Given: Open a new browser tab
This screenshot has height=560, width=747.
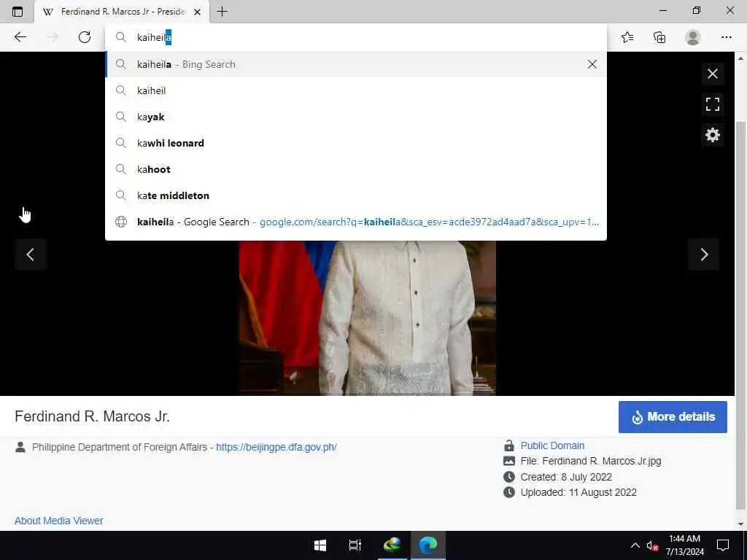Looking at the screenshot, I should pyautogui.click(x=222, y=12).
